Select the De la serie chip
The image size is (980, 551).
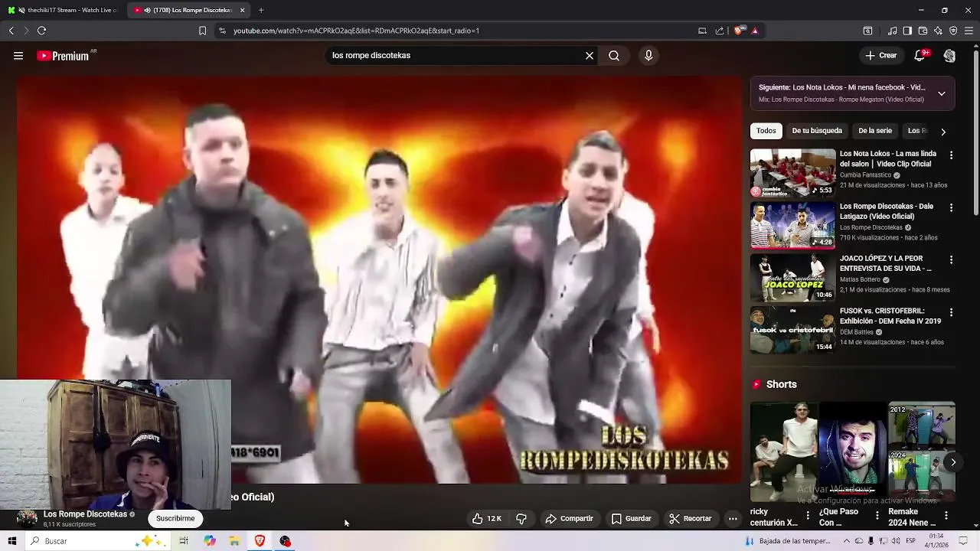(x=875, y=131)
